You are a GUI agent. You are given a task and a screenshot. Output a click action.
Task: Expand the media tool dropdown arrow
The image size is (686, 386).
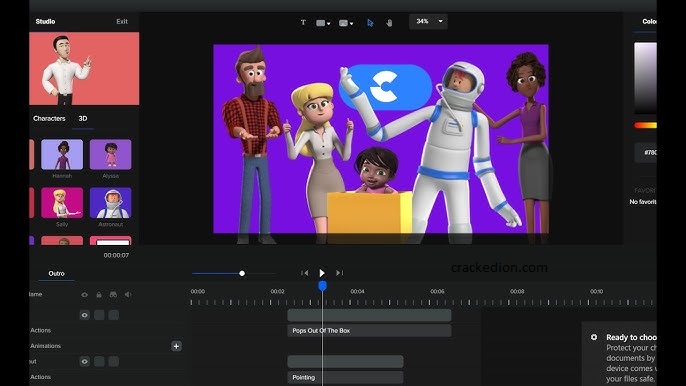pyautogui.click(x=351, y=24)
